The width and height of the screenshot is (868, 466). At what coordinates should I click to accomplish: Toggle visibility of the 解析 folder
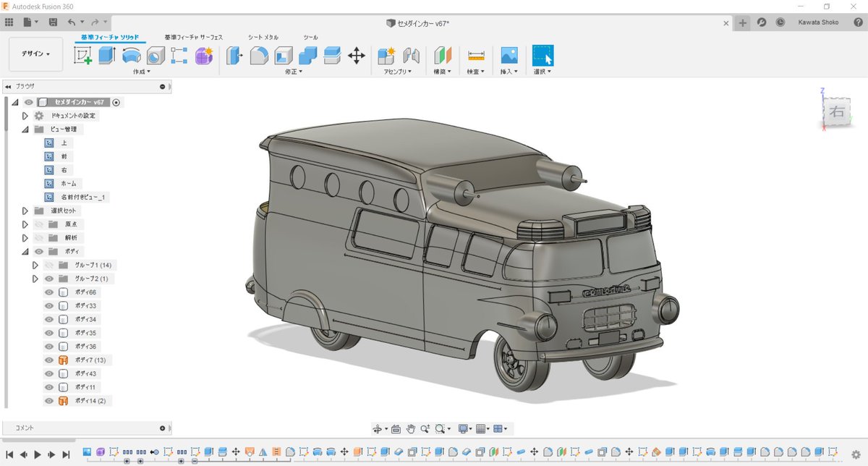point(39,237)
